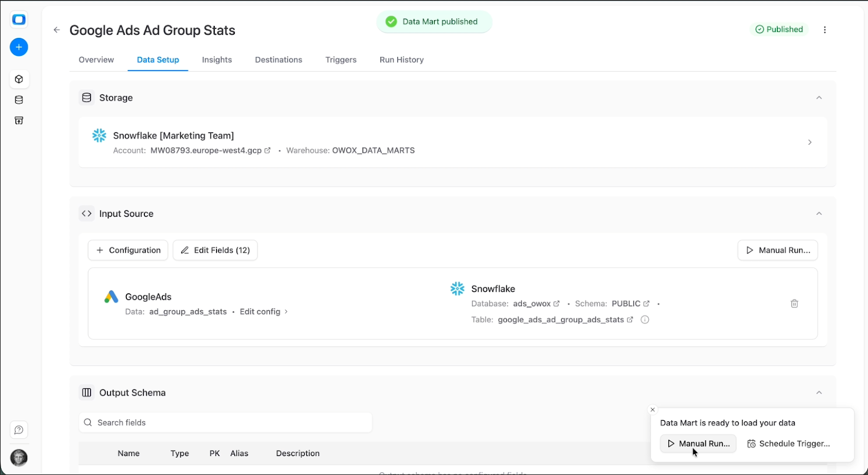This screenshot has height=475, width=868.
Task: Select the Data Setup tab
Action: click(x=158, y=60)
